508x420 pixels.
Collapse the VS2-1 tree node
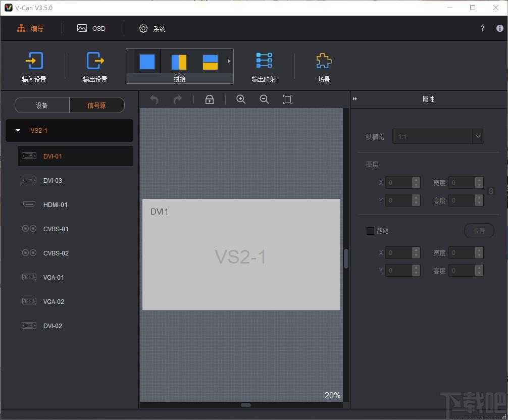pyautogui.click(x=18, y=131)
